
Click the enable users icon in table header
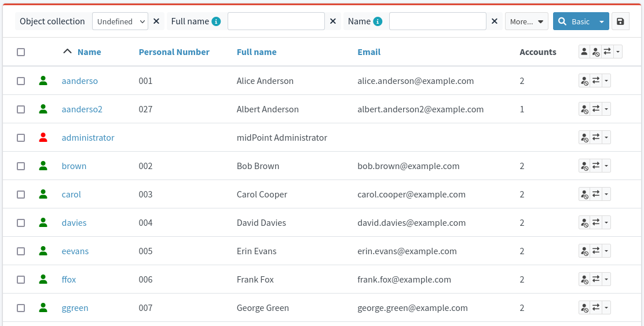pos(584,52)
